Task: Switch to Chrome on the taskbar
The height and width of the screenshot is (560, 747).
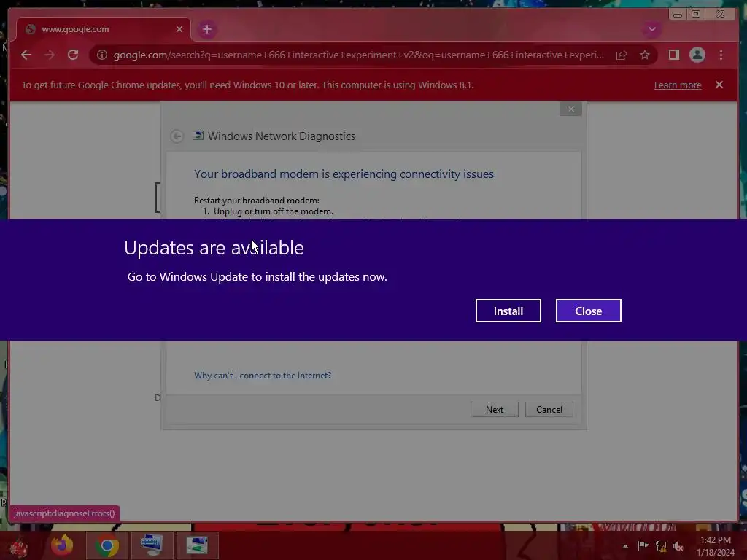Action: point(107,545)
